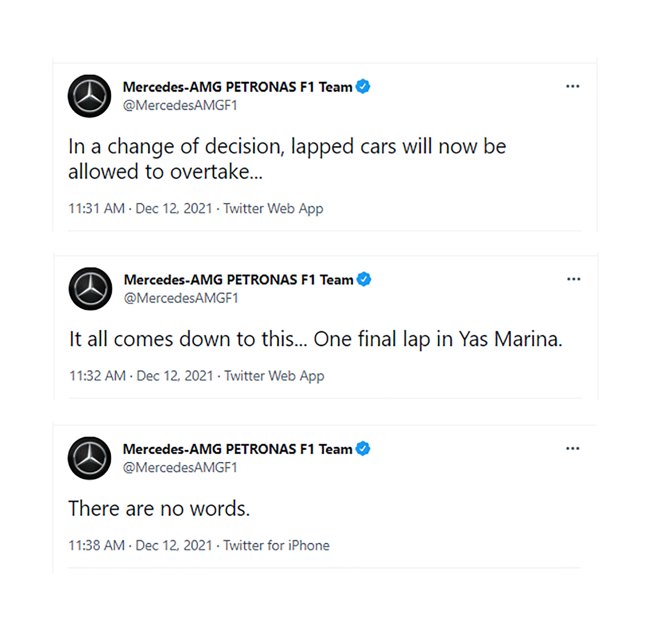
Task: Open more options on 'There are no words' tweet
Action: [x=573, y=448]
